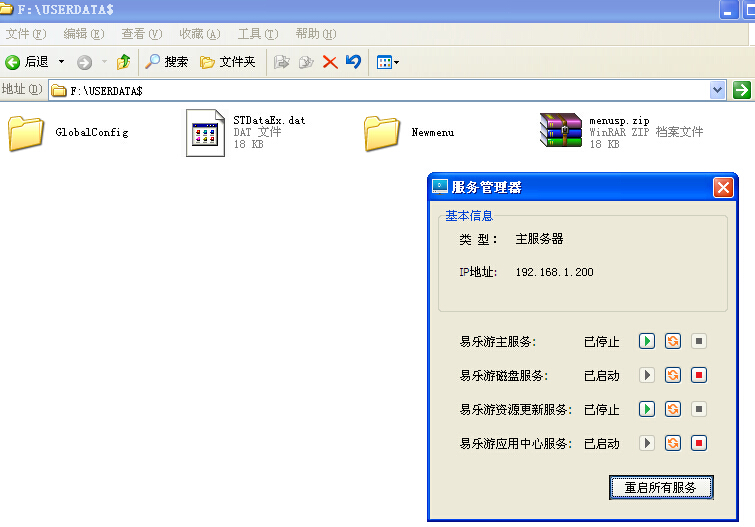755x527 pixels.
Task: Open the 文件(F) menu
Action: [26, 34]
